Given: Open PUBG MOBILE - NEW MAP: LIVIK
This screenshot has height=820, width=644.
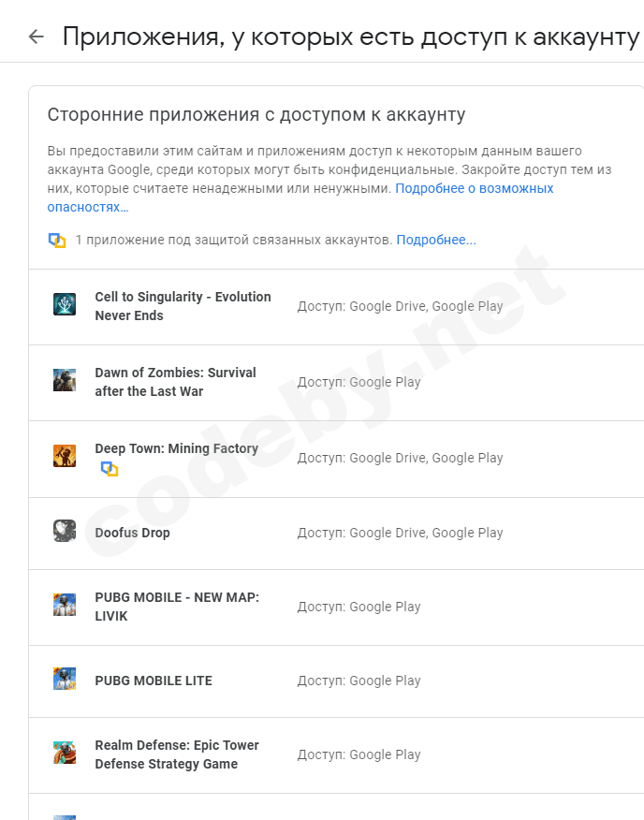Looking at the screenshot, I should tap(177, 607).
